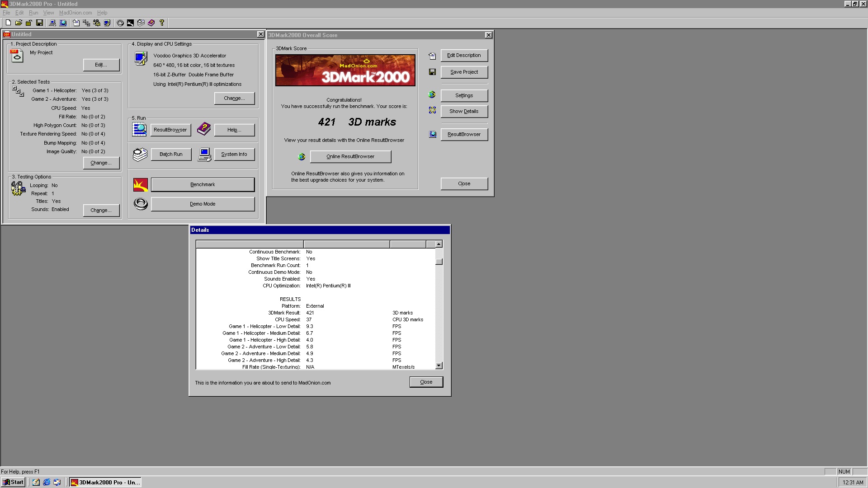Click the yellow question mark toolbar icon
Image resolution: width=868 pixels, height=488 pixels.
click(162, 23)
